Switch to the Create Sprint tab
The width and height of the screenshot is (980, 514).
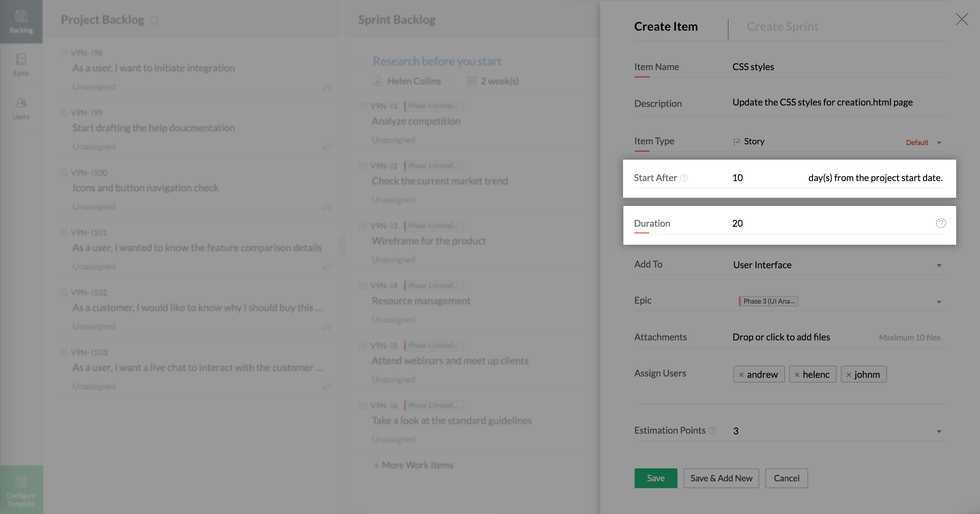pos(782,27)
